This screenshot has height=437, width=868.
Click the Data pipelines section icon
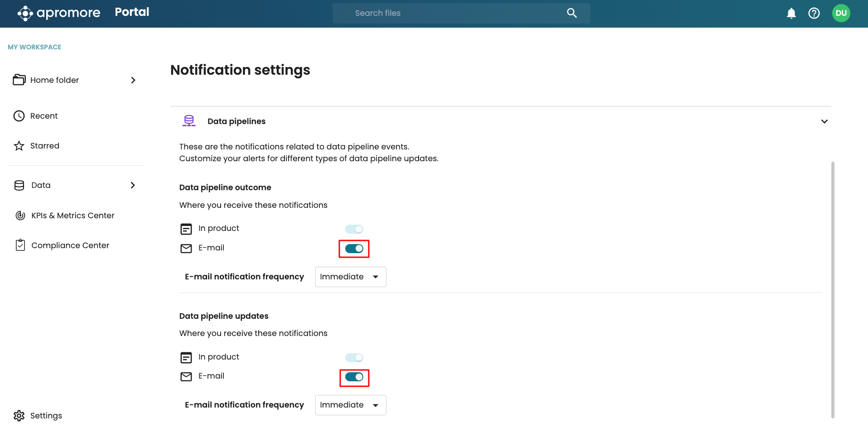coord(189,121)
